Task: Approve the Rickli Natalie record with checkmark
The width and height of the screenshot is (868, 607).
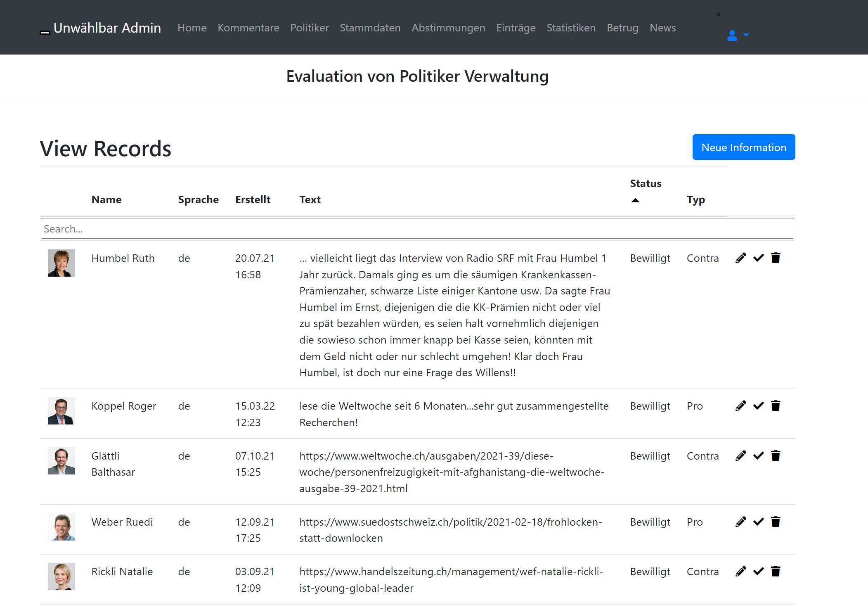Action: [758, 571]
